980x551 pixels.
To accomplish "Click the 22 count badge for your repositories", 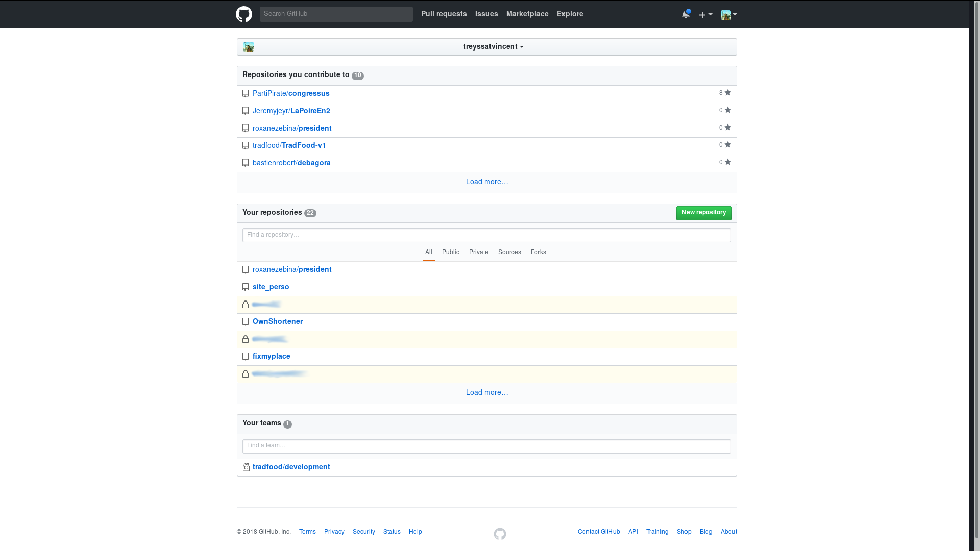I will (x=310, y=214).
